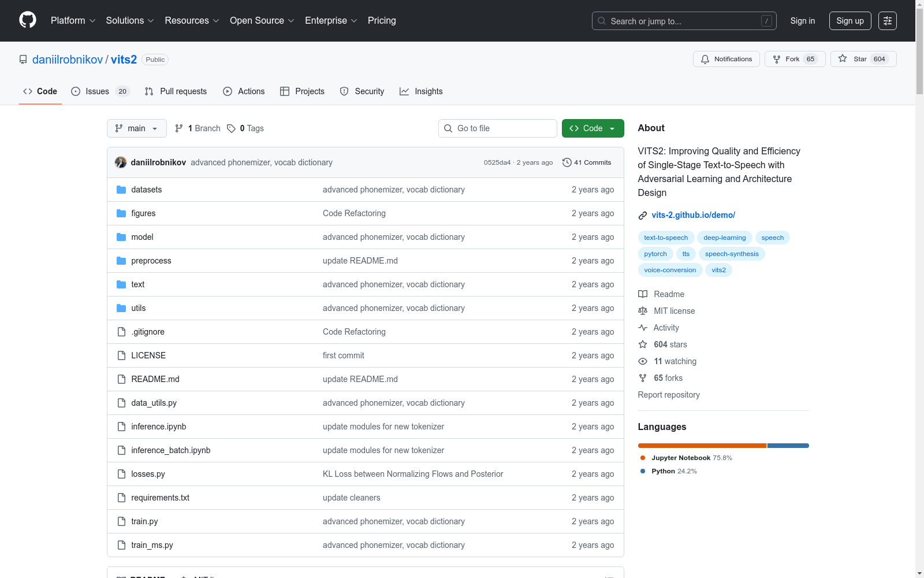Click the blue Python language bar segment

point(788,446)
